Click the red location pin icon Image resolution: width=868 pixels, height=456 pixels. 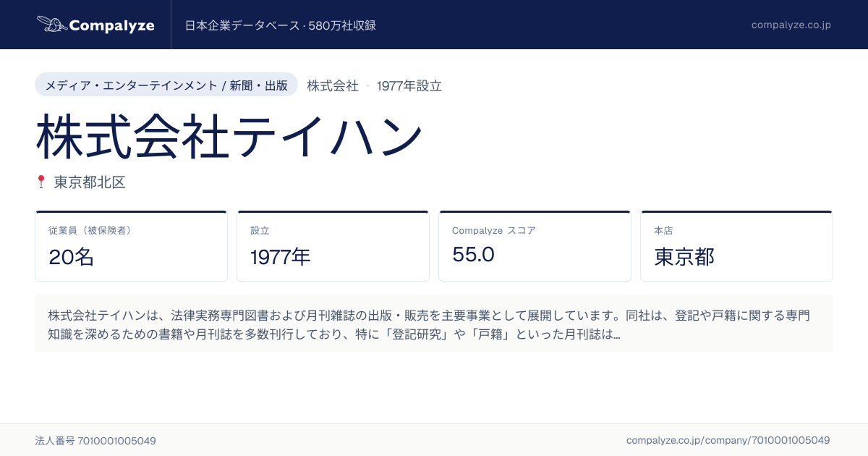point(41,182)
